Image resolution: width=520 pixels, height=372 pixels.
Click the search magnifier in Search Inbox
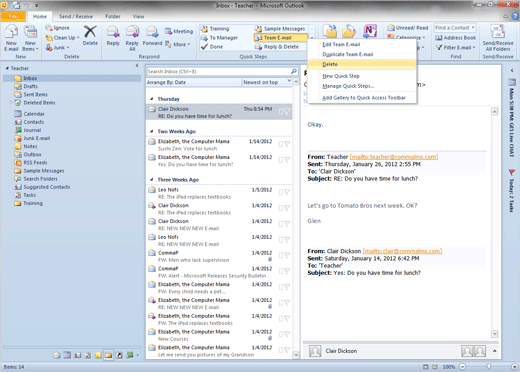point(294,71)
